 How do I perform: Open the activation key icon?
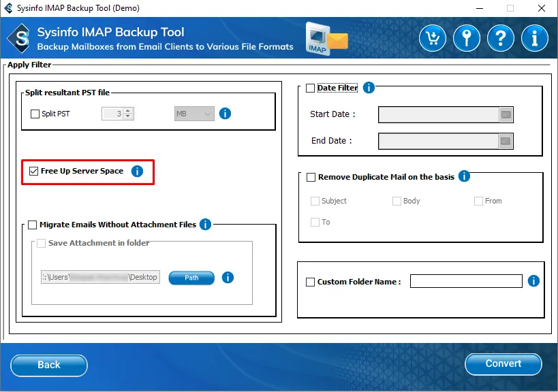tap(467, 38)
